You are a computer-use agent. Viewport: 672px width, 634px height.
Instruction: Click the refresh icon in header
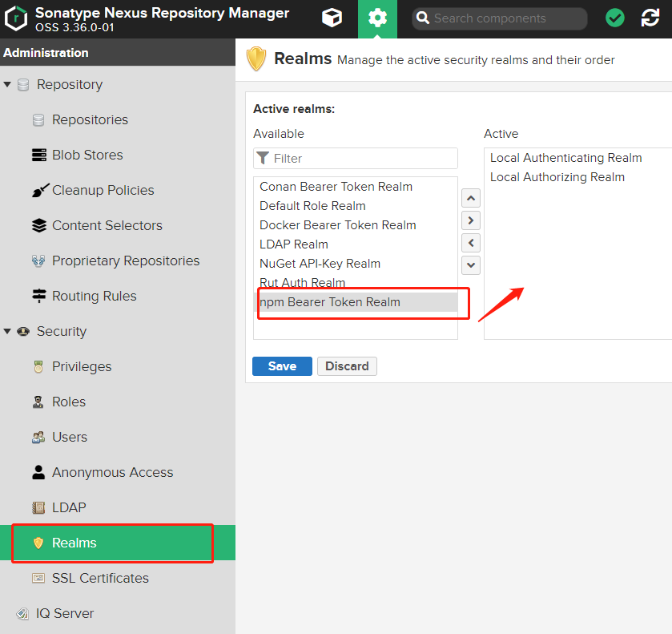coord(650,18)
